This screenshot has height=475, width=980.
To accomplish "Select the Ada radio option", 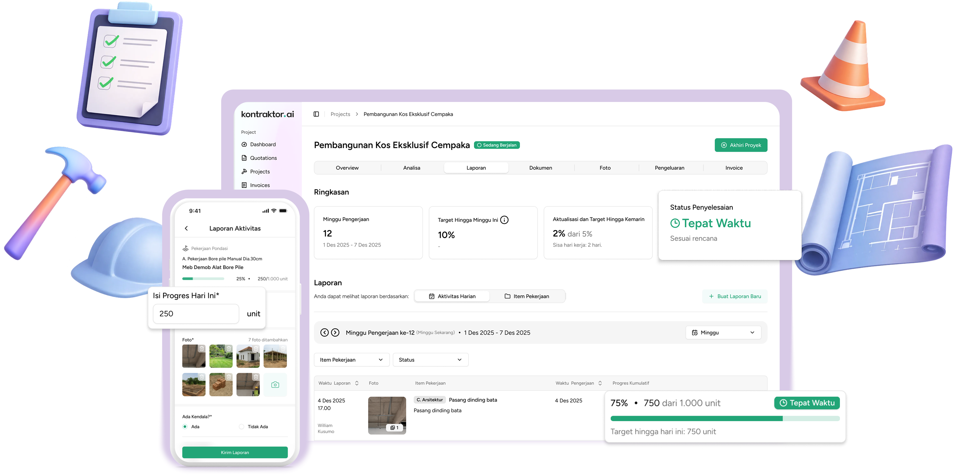I will [185, 427].
